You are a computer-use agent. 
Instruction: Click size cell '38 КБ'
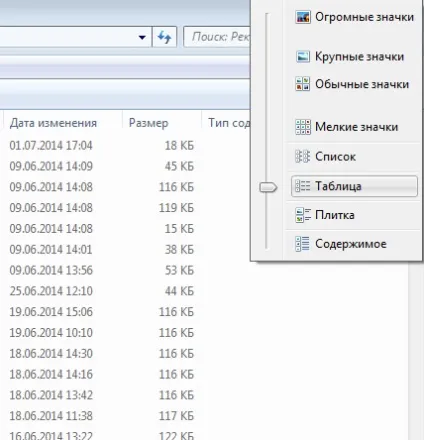tap(179, 249)
